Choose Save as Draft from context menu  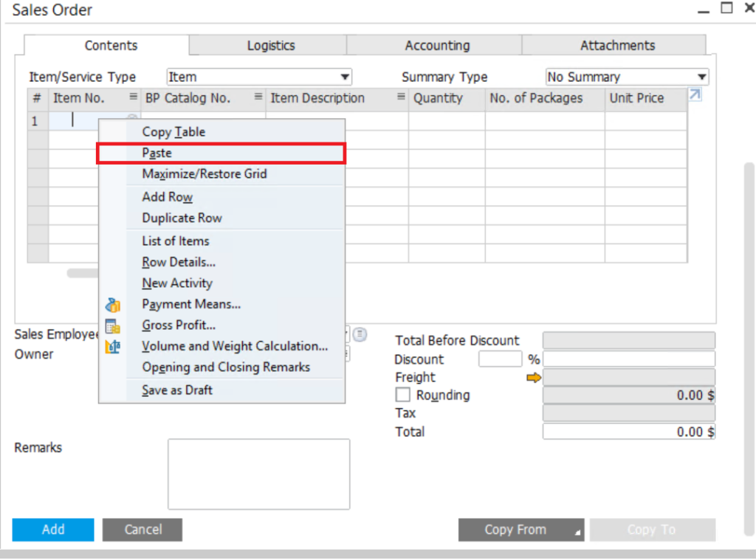(177, 390)
